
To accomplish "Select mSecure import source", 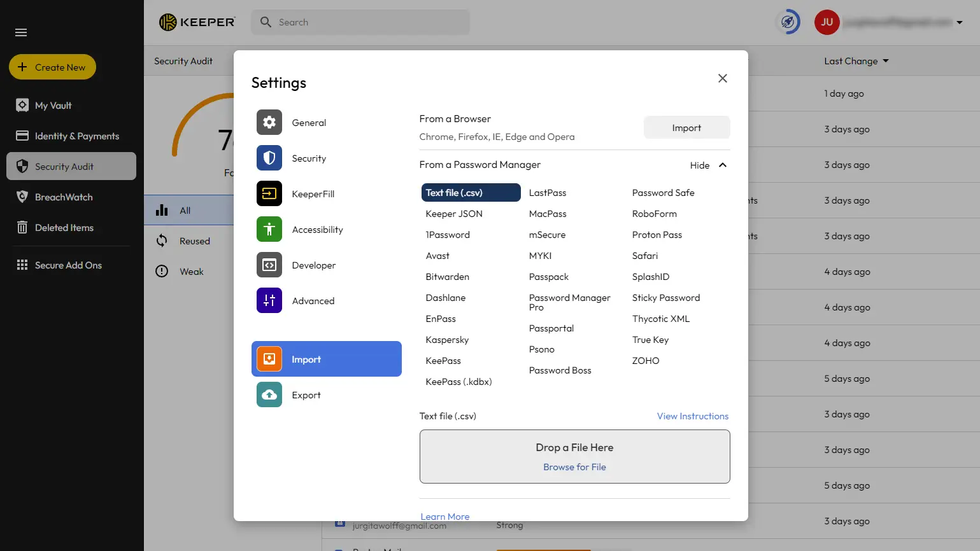I will [547, 235].
